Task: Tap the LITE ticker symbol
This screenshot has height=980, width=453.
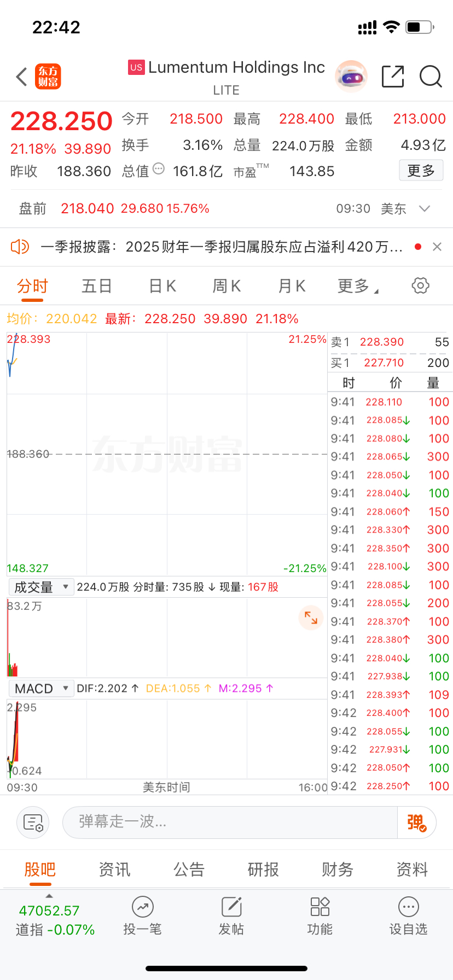Action: tap(226, 90)
